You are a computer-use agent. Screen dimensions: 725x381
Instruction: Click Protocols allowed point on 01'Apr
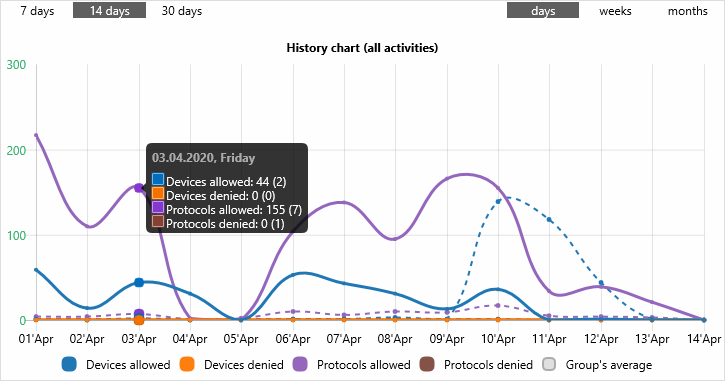point(36,135)
